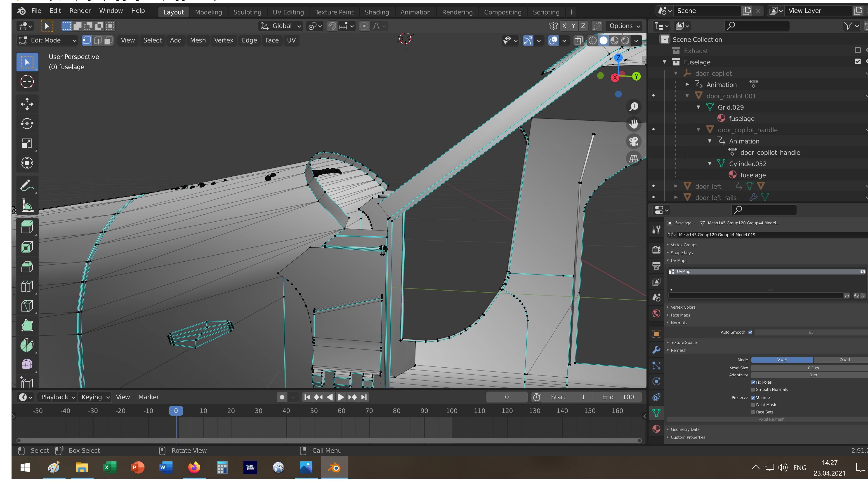Expand the door_left tree item

click(676, 186)
